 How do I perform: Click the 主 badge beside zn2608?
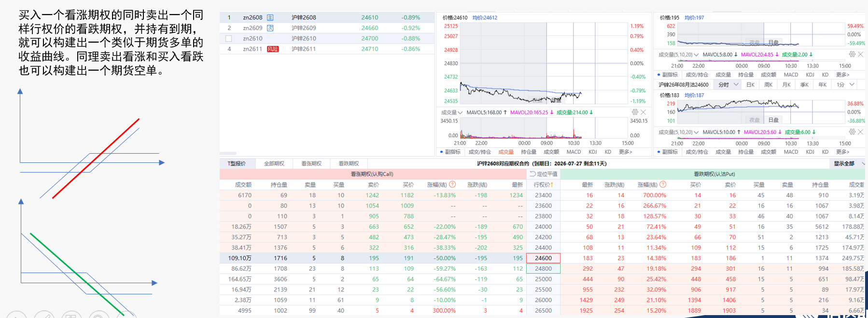point(270,17)
